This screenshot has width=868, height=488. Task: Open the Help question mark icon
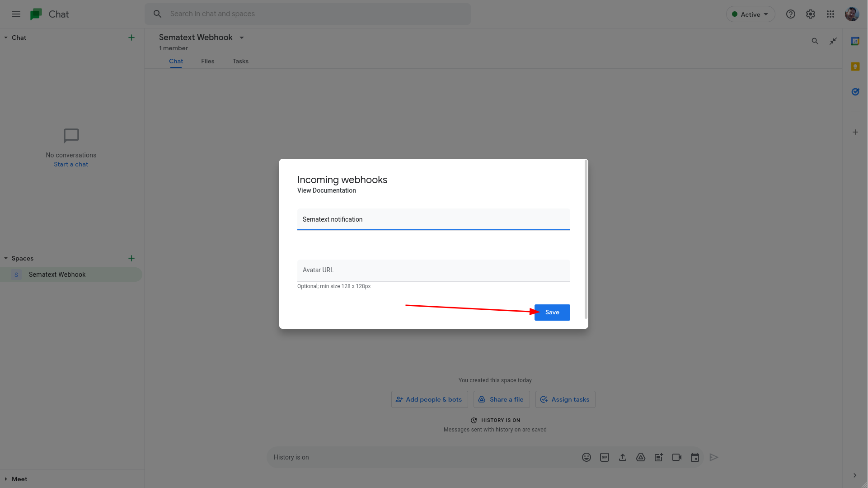point(790,14)
